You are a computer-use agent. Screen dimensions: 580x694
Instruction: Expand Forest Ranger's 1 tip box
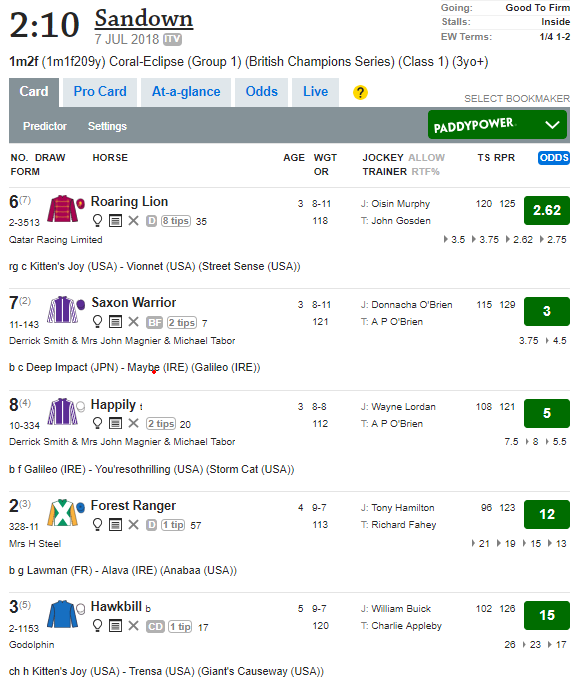coord(172,525)
